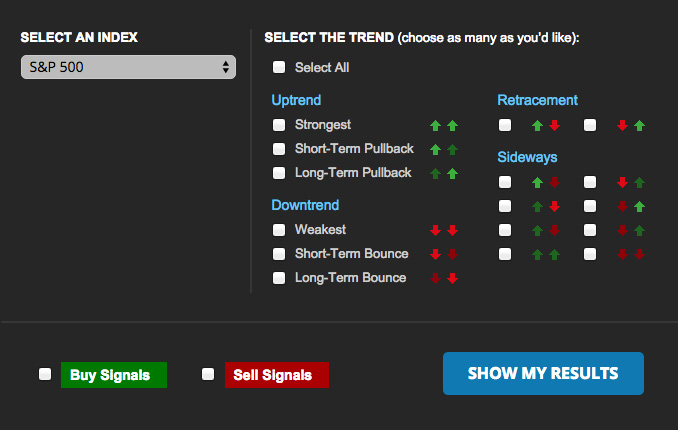Tick the first Sideways row left checkbox
Viewport: 678px width, 430px height.
coord(505,182)
